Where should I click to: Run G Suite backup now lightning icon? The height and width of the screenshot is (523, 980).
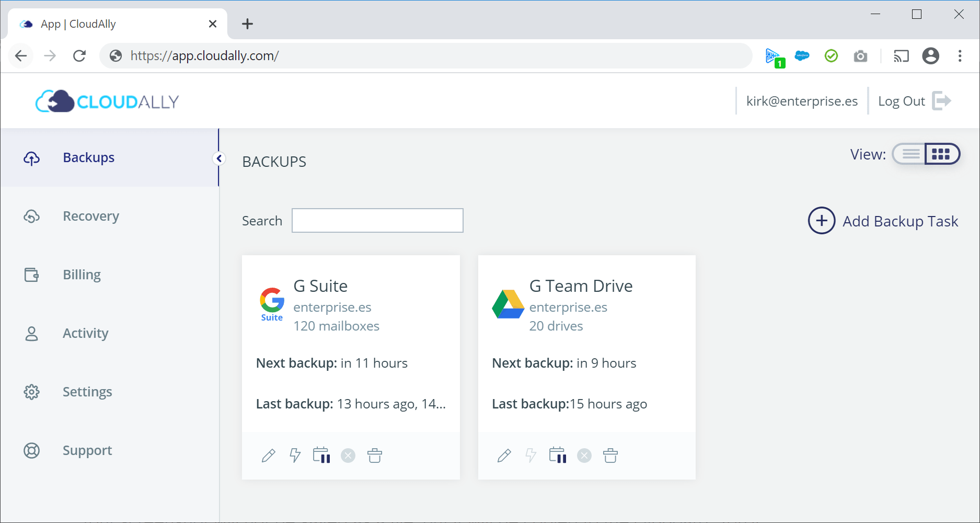coord(295,456)
